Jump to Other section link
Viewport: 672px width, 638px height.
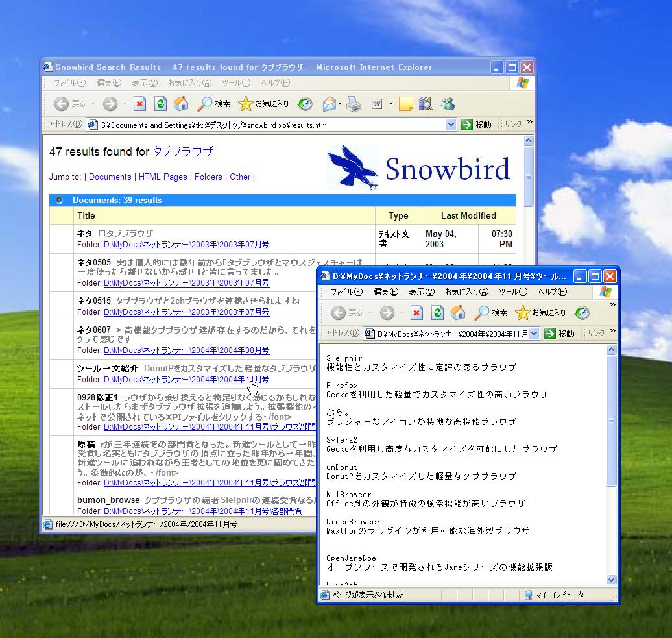240,177
